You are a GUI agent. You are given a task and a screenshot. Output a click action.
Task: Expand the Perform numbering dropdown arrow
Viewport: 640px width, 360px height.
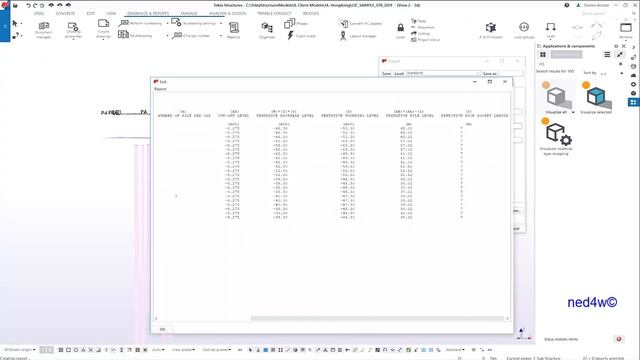167,24
